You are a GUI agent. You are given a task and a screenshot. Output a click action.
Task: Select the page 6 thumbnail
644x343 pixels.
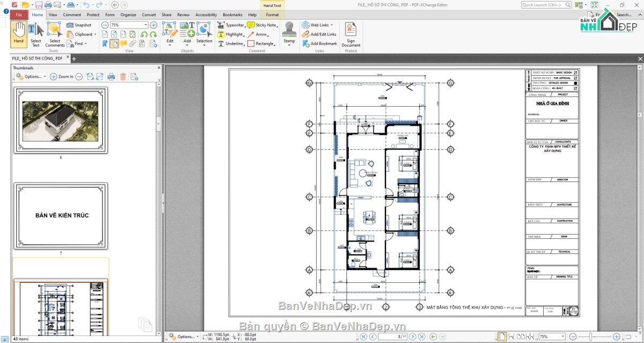click(x=61, y=120)
